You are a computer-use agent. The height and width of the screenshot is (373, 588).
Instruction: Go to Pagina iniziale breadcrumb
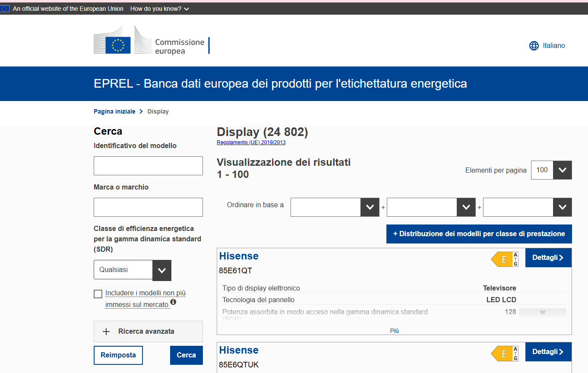point(114,112)
